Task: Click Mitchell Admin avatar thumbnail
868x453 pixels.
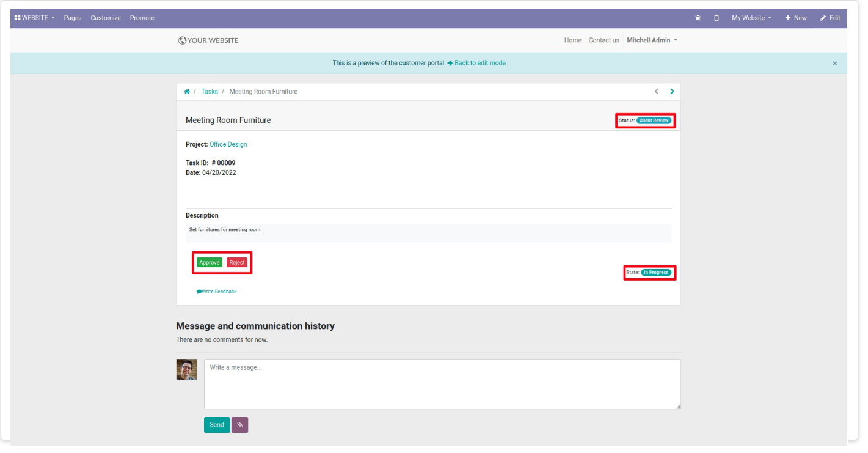Action: point(186,370)
